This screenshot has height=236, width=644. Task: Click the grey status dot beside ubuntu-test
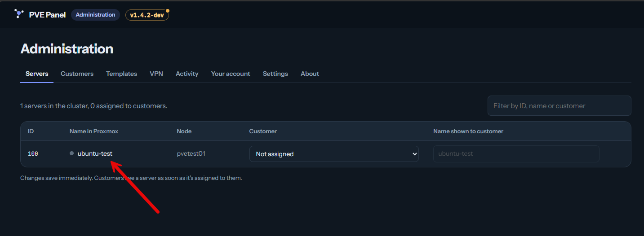click(x=71, y=153)
